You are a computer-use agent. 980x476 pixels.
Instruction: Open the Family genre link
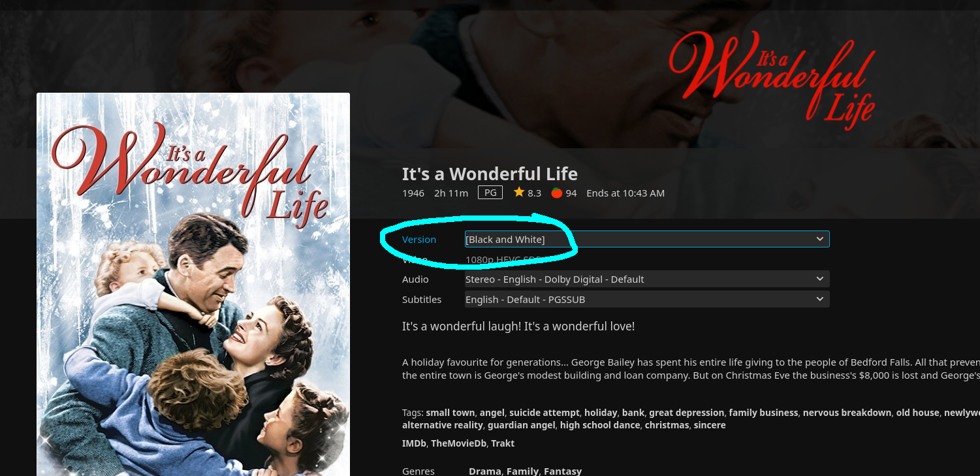(522, 471)
